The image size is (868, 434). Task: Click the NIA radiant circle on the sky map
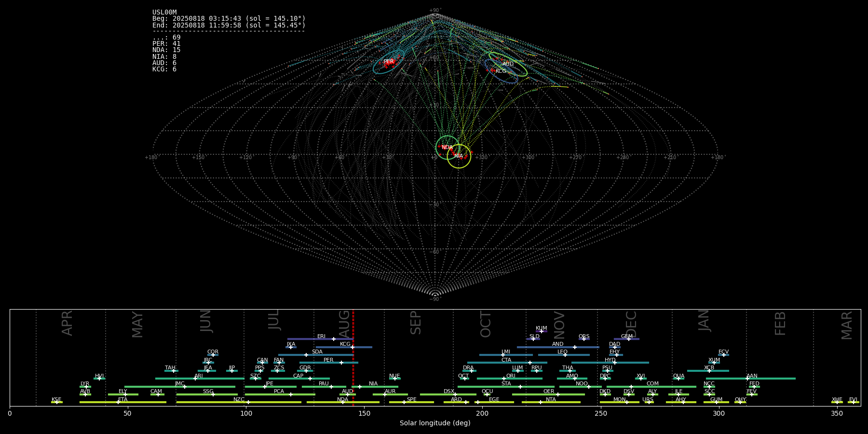tap(459, 156)
